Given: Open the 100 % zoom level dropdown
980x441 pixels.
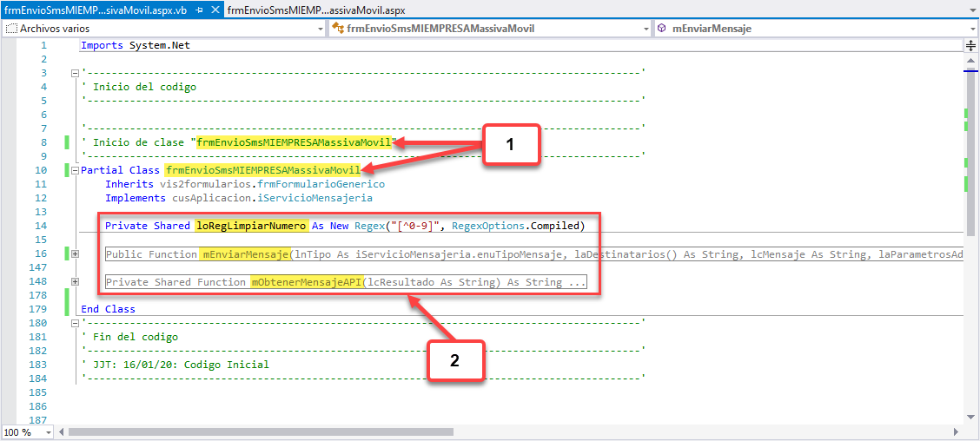Looking at the screenshot, I should [x=48, y=431].
